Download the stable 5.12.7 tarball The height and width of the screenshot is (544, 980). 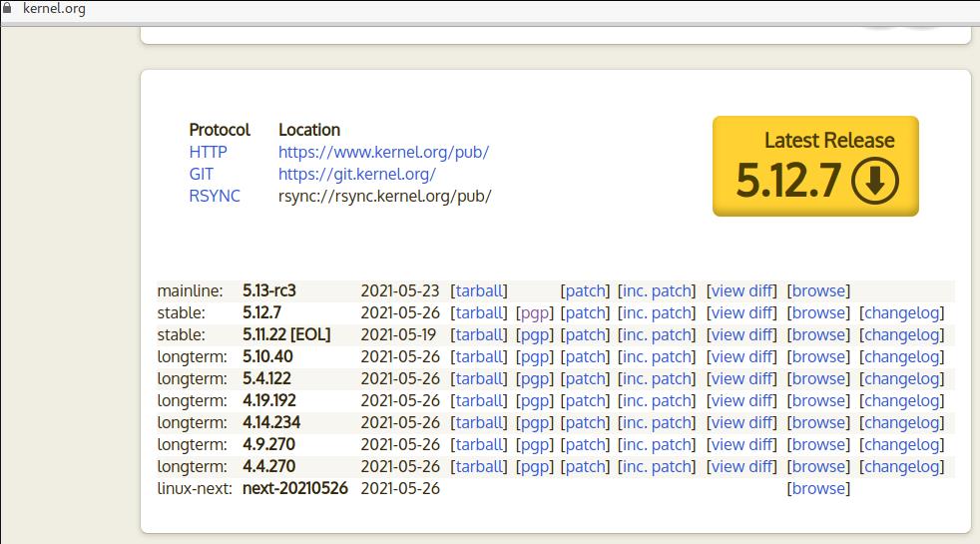pos(479,312)
